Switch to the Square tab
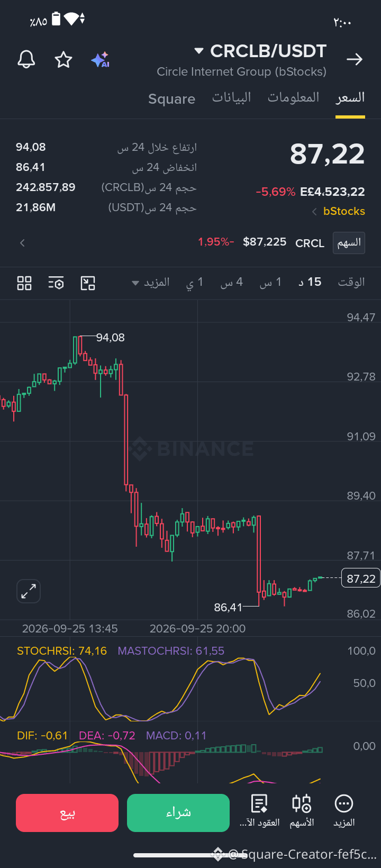The image size is (381, 868). click(172, 99)
